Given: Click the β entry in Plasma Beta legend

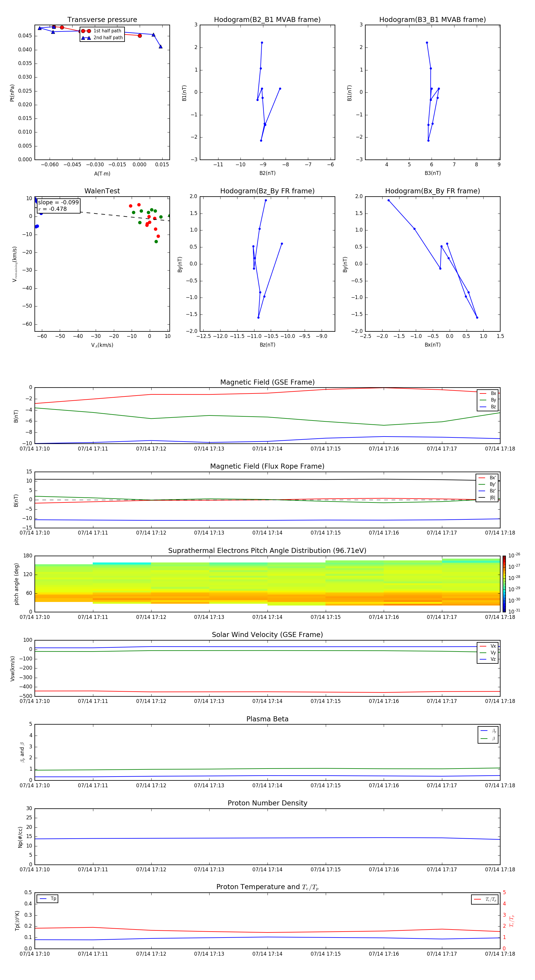Looking at the screenshot, I should pyautogui.click(x=488, y=739).
